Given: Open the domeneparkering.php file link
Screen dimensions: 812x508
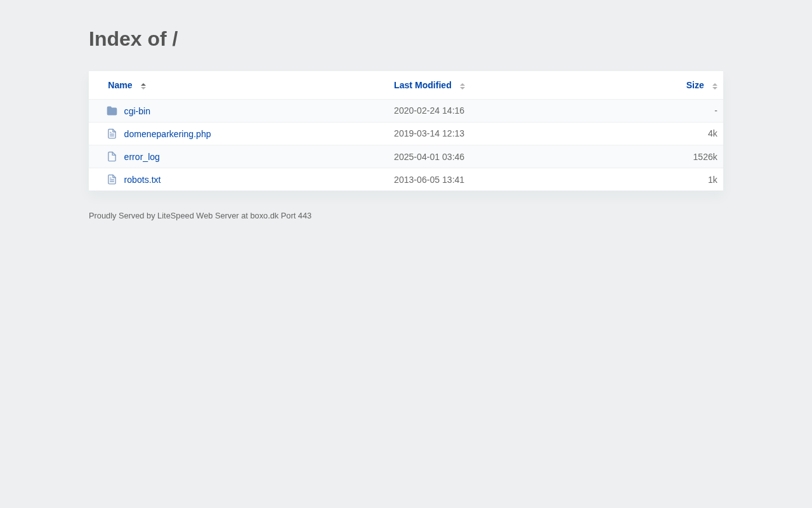Looking at the screenshot, I should [167, 134].
